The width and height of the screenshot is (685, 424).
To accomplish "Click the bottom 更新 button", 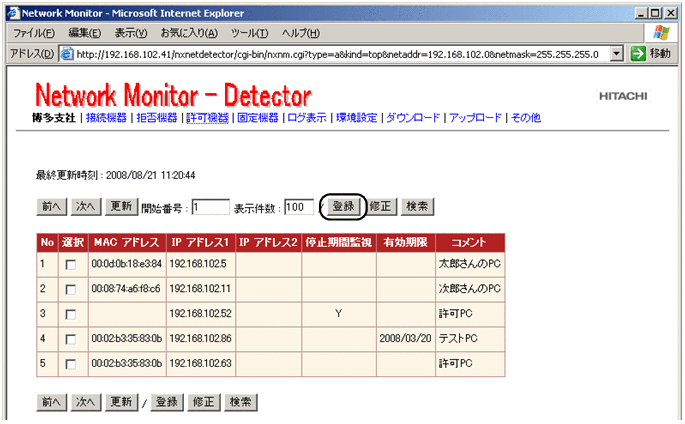I will (121, 402).
